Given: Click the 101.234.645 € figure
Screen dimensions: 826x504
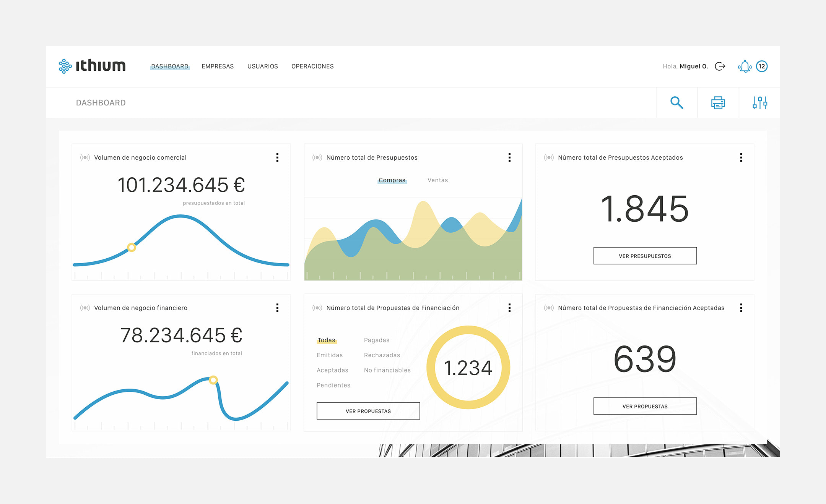Looking at the screenshot, I should tap(181, 185).
